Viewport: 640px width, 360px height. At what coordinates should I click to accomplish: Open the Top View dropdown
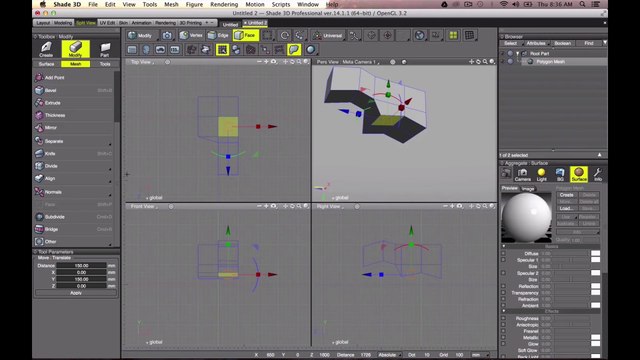click(142, 62)
